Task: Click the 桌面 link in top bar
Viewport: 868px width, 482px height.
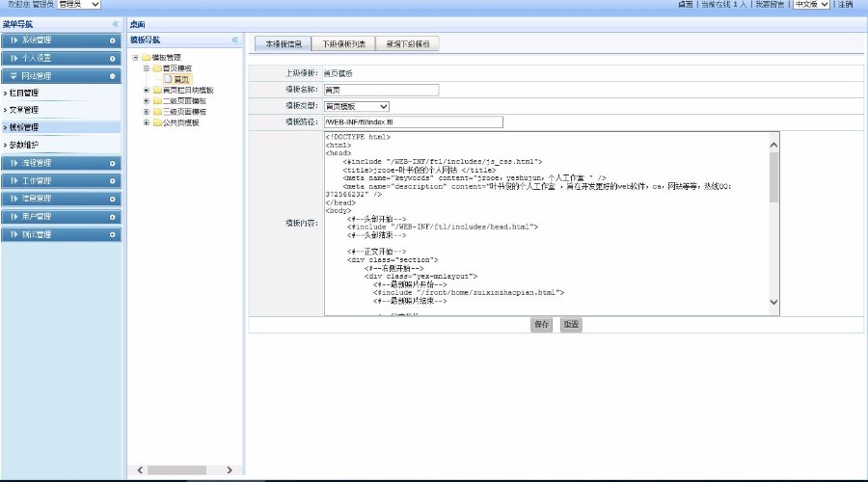Action: [686, 5]
